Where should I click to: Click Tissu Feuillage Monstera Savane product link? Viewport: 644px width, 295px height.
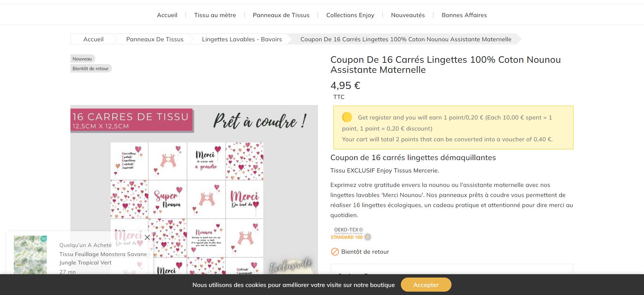(x=103, y=258)
